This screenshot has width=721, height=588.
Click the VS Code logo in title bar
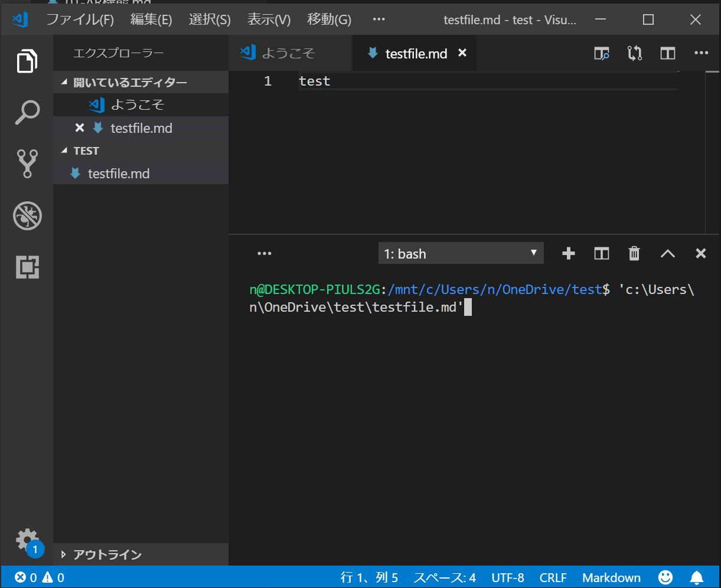(20, 19)
